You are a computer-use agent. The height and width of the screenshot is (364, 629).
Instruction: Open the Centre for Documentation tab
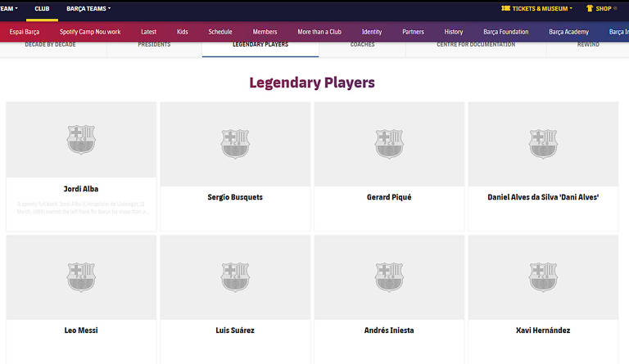[x=476, y=44]
